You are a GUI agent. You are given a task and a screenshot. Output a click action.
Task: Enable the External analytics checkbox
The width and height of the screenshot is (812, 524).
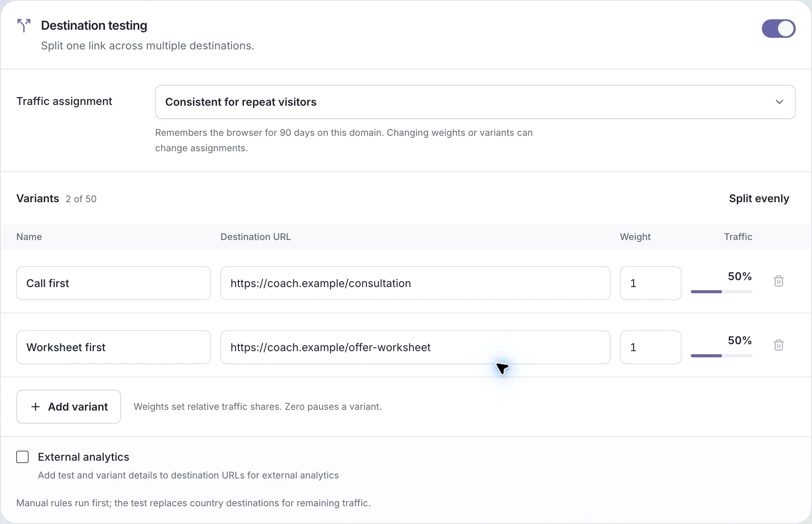pyautogui.click(x=22, y=457)
